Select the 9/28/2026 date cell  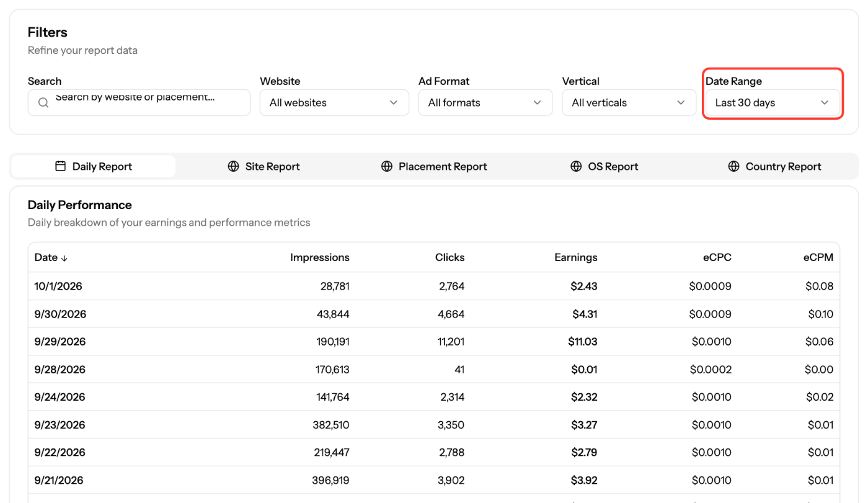click(x=60, y=370)
